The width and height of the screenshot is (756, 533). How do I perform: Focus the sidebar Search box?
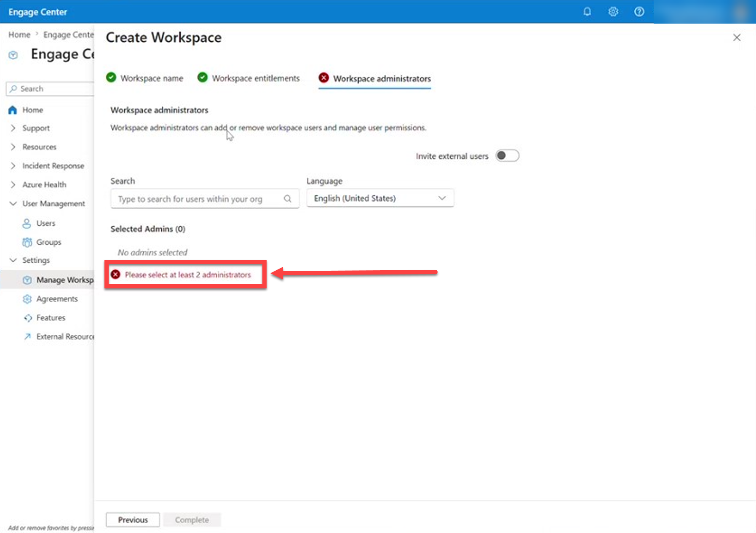click(50, 89)
